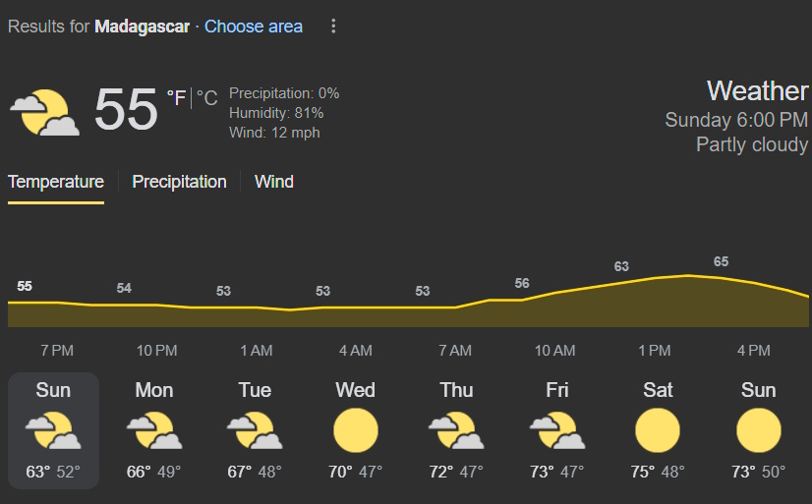
Task: Select Monday's partly cloudy forecast icon
Action: click(154, 430)
